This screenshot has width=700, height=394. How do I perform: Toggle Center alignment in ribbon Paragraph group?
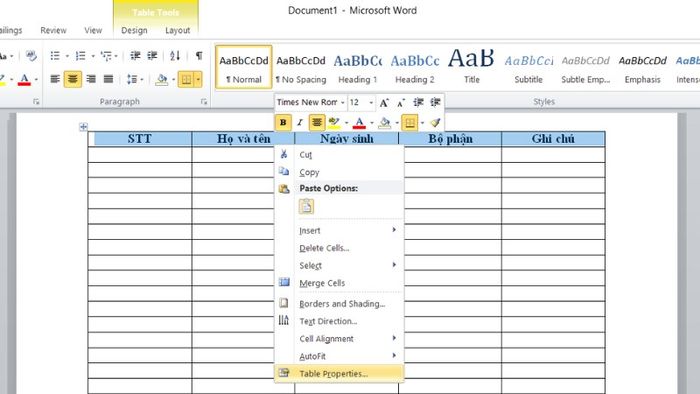[x=72, y=79]
